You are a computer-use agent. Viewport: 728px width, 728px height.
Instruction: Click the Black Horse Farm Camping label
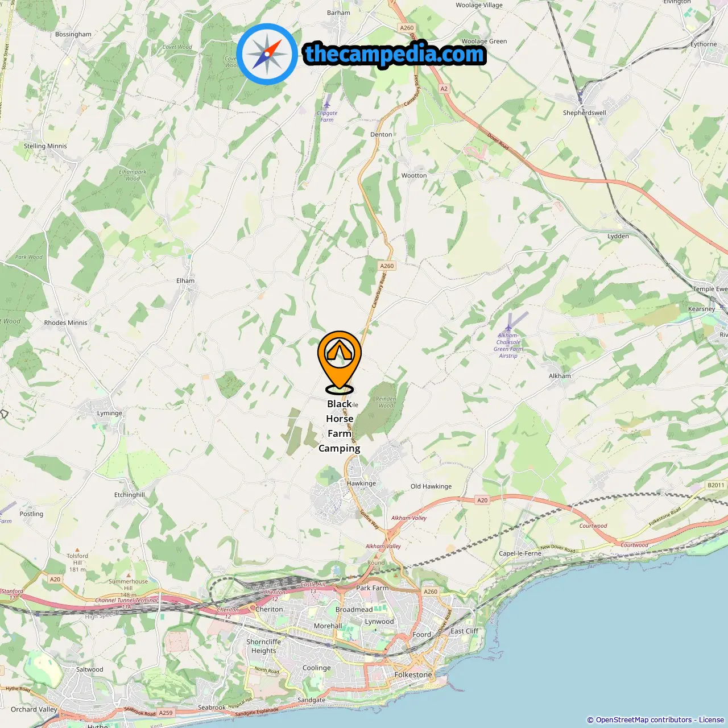point(340,426)
